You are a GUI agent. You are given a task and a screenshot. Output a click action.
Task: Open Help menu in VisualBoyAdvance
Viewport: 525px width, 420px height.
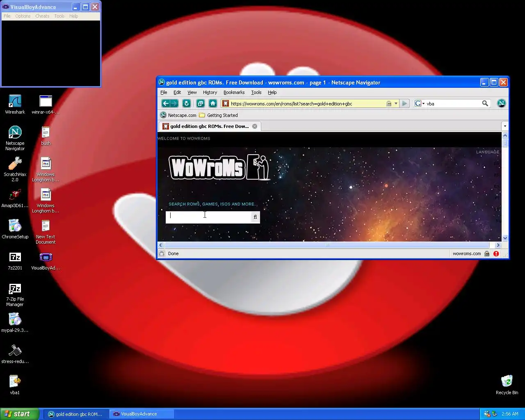(74, 16)
